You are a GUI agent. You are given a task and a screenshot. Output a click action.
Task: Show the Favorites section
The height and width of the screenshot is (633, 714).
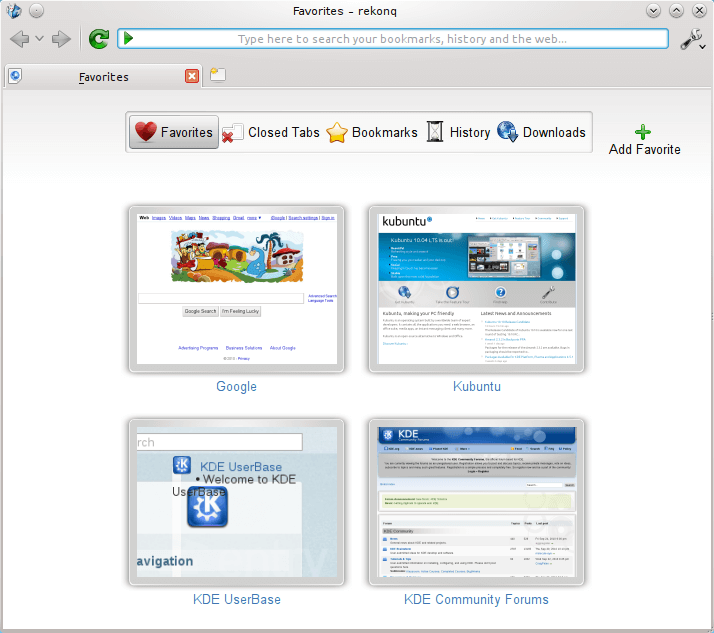174,132
